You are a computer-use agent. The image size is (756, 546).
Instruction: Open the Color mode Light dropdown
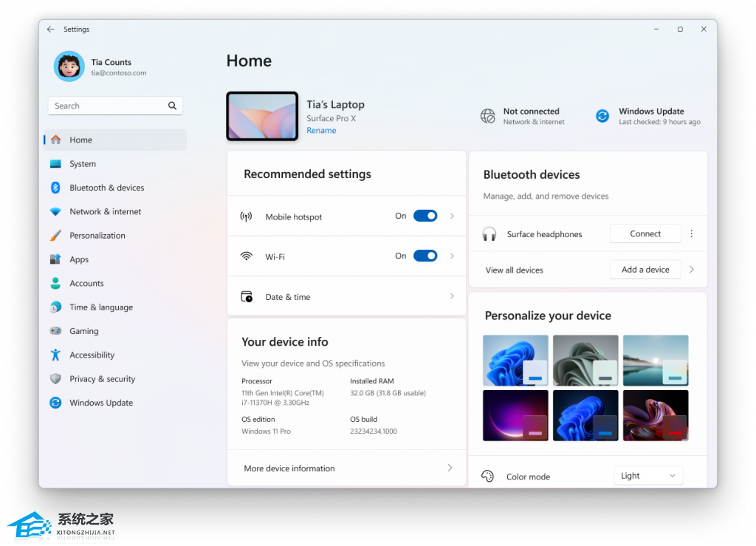click(x=648, y=476)
